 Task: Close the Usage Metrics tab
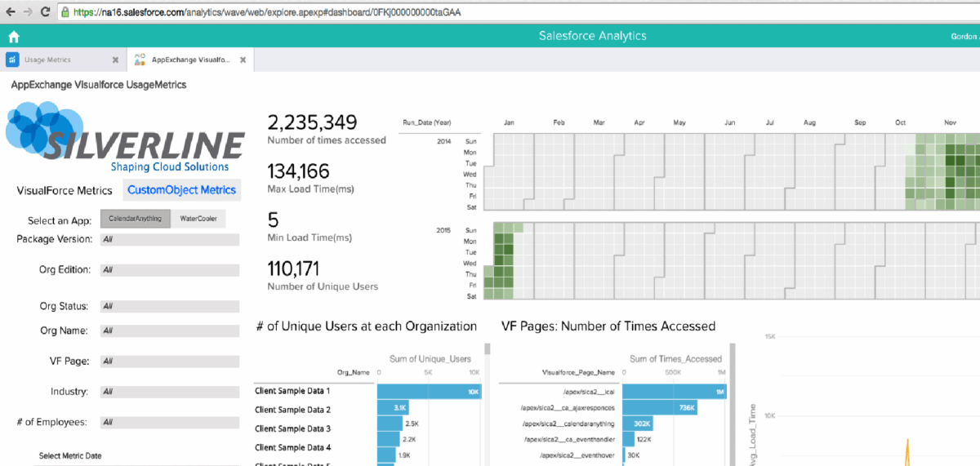click(x=115, y=60)
